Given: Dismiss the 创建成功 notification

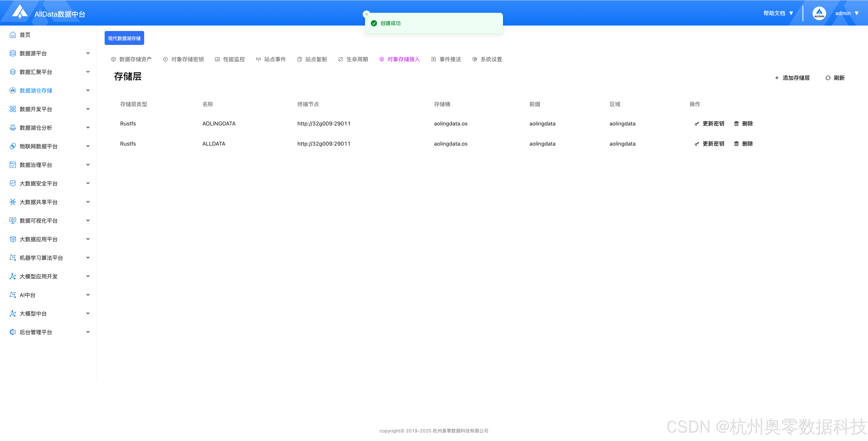Looking at the screenshot, I should pyautogui.click(x=367, y=14).
